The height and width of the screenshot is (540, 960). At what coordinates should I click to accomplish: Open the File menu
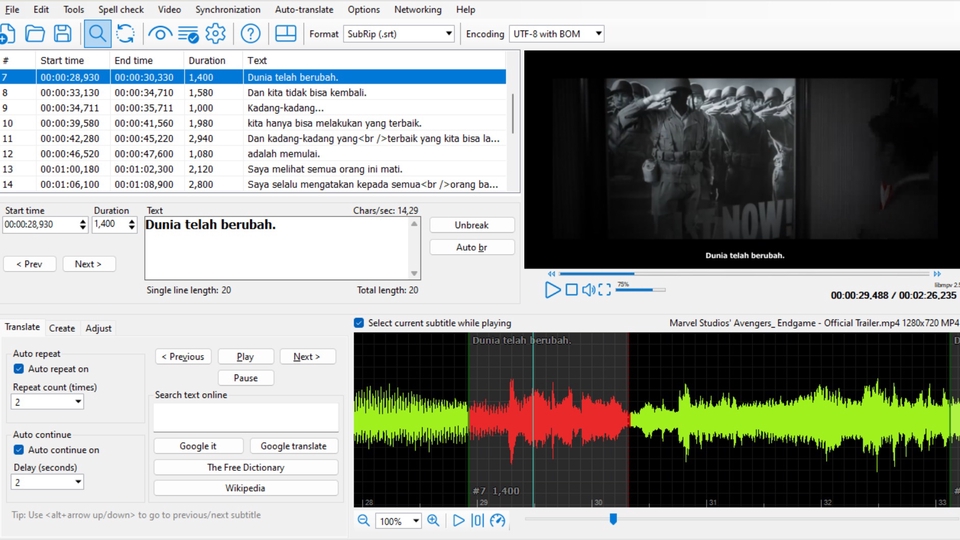(x=12, y=9)
